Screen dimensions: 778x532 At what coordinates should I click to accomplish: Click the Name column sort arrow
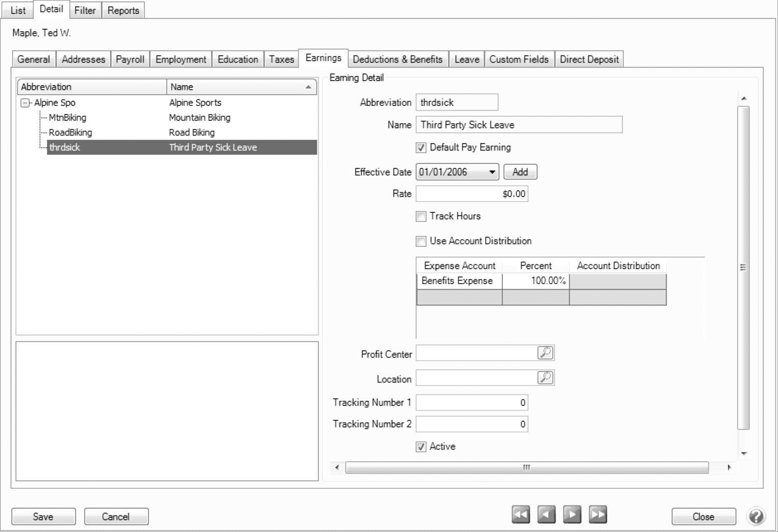coord(308,87)
